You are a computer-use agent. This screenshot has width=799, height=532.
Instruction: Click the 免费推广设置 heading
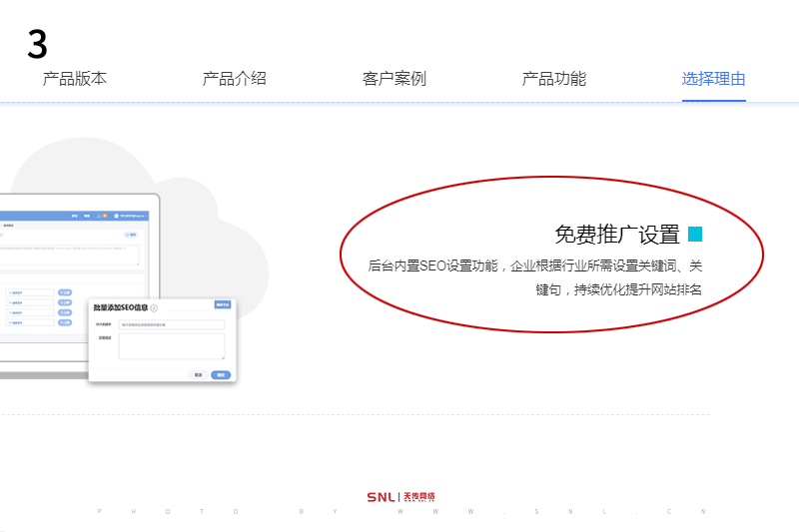click(617, 235)
